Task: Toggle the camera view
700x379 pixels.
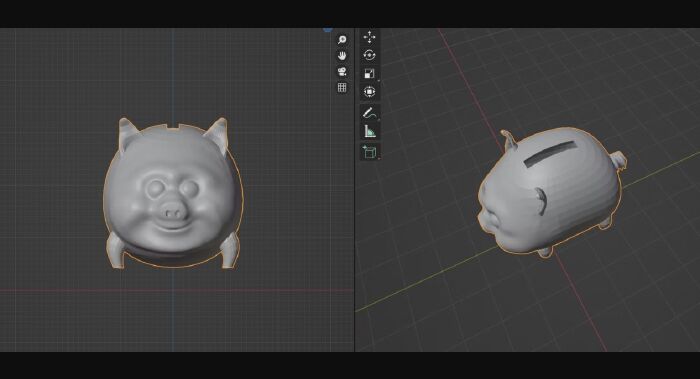Action: pos(342,72)
